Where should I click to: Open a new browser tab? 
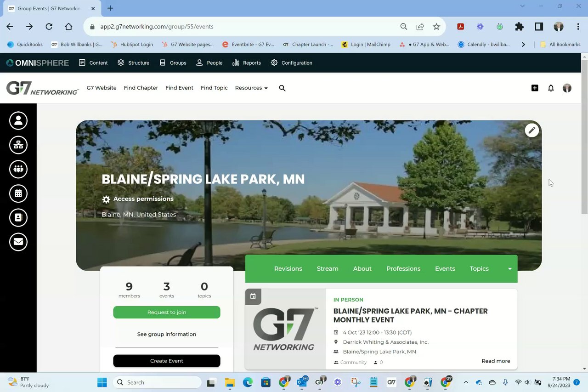(x=110, y=8)
